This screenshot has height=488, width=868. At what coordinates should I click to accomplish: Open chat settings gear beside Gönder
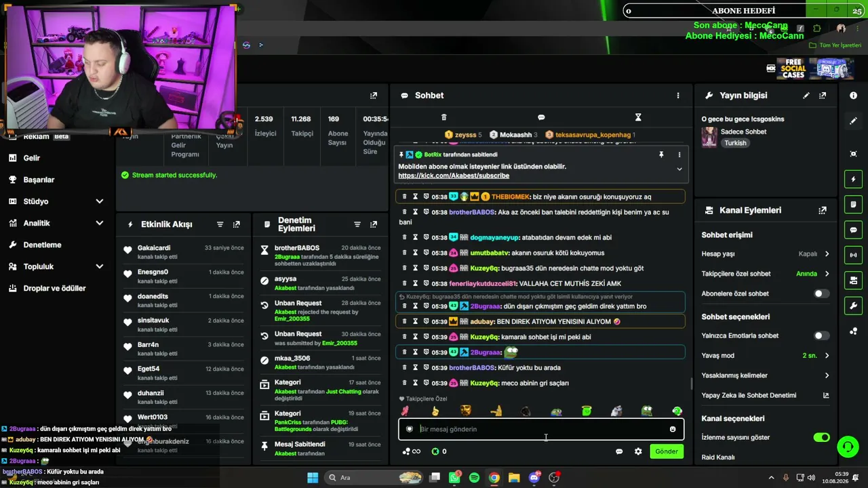point(638,451)
